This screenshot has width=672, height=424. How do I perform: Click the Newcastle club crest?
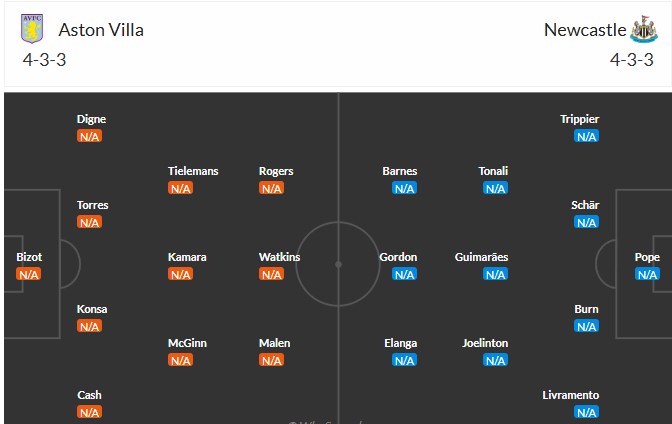tap(643, 29)
